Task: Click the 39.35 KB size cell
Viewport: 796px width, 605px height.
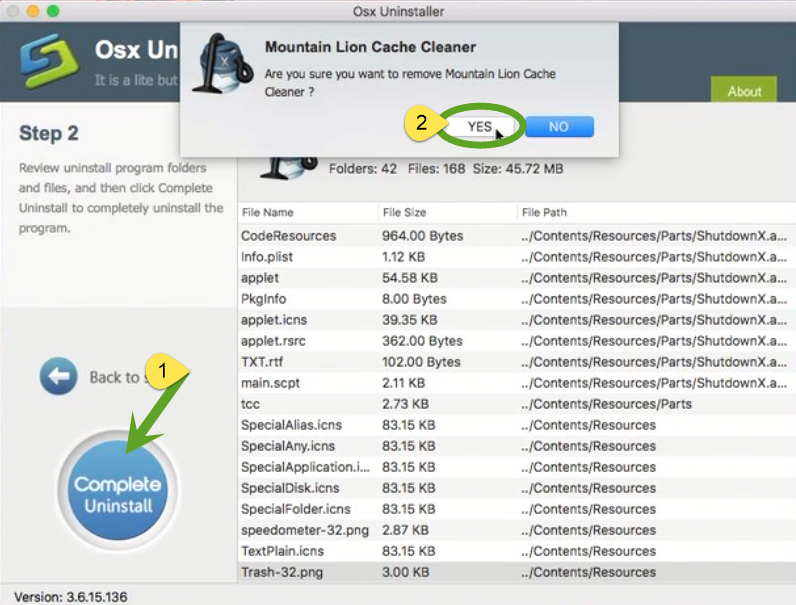Action: 410,320
